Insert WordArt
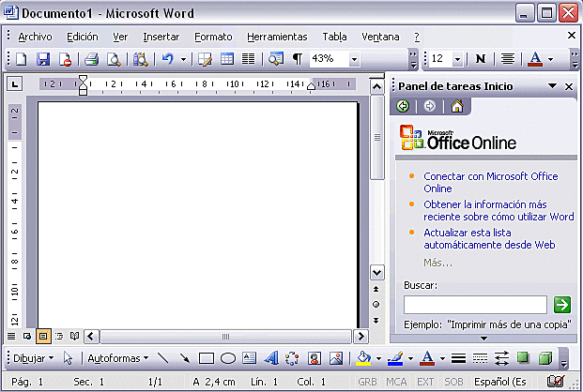583x392 pixels. tap(271, 358)
